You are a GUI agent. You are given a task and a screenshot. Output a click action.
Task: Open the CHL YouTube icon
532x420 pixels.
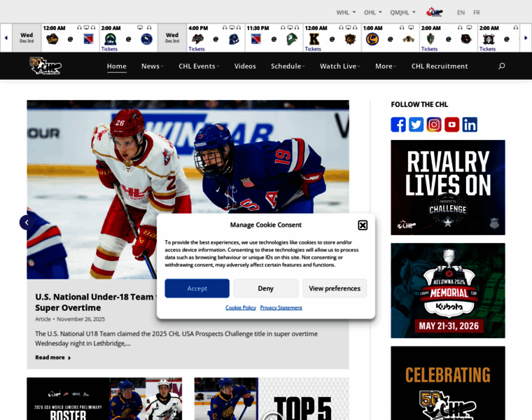click(452, 125)
